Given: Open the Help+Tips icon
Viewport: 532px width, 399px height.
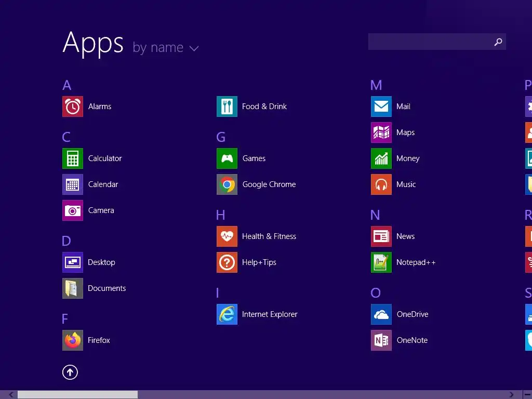Looking at the screenshot, I should point(227,262).
